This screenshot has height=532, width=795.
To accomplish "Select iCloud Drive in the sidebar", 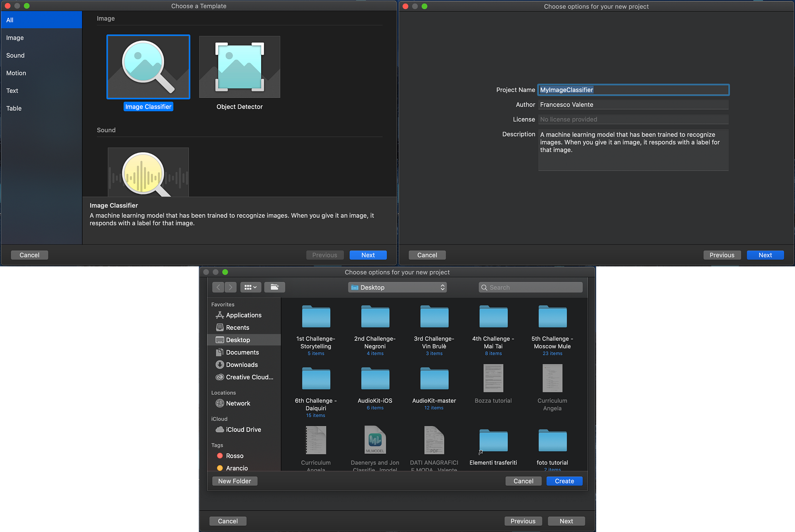I will click(243, 429).
